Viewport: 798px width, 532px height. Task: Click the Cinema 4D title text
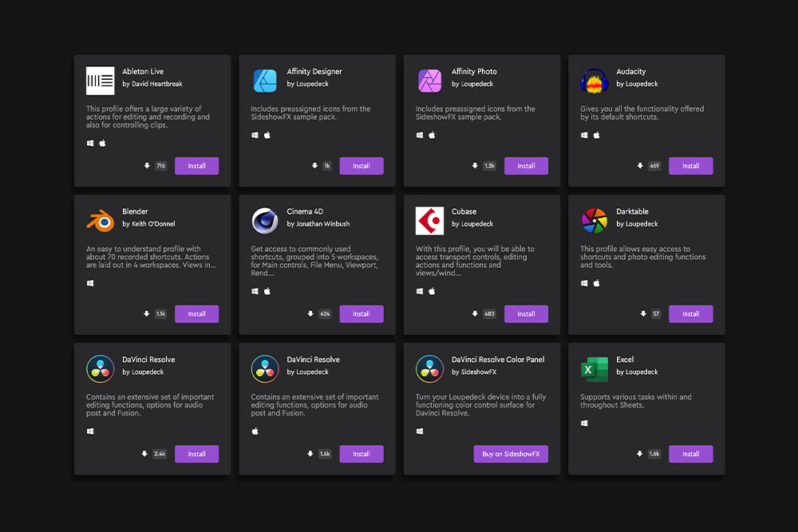[305, 211]
